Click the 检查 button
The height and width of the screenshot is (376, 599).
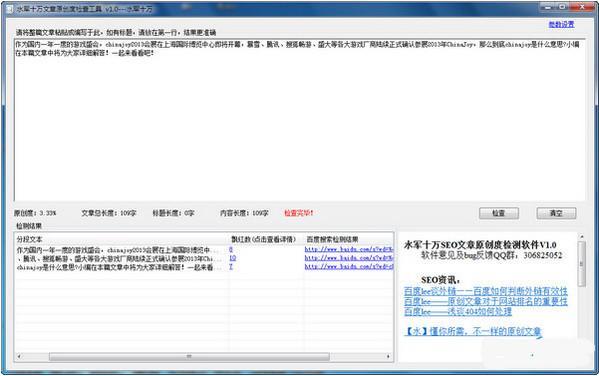click(499, 213)
